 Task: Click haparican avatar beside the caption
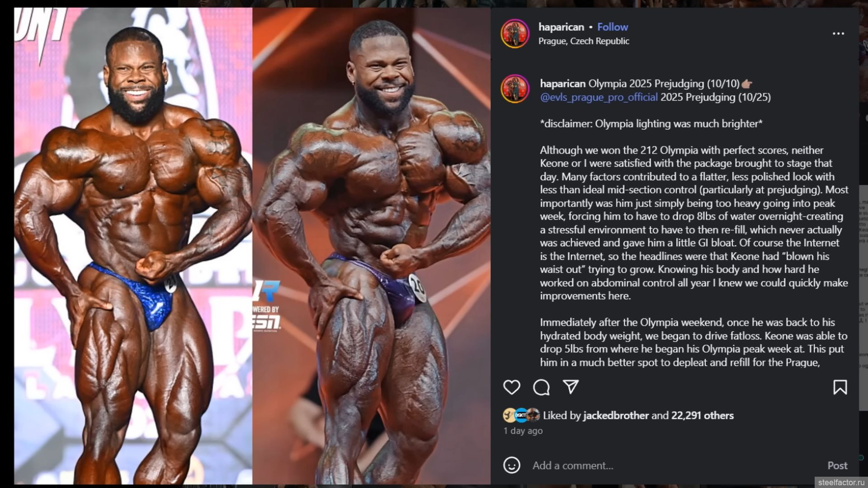pos(515,89)
